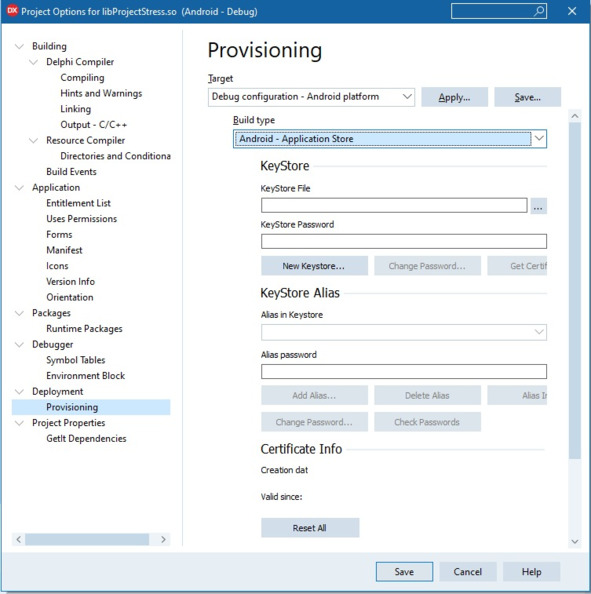
Task: Select Uses Permissions in the tree
Action: coord(81,219)
